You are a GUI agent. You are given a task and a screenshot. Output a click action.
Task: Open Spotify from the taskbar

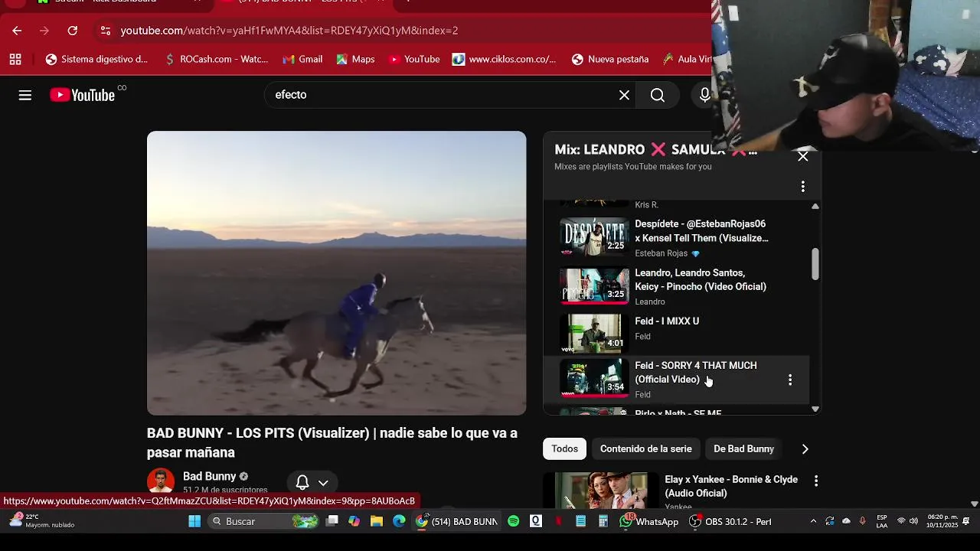click(x=514, y=521)
